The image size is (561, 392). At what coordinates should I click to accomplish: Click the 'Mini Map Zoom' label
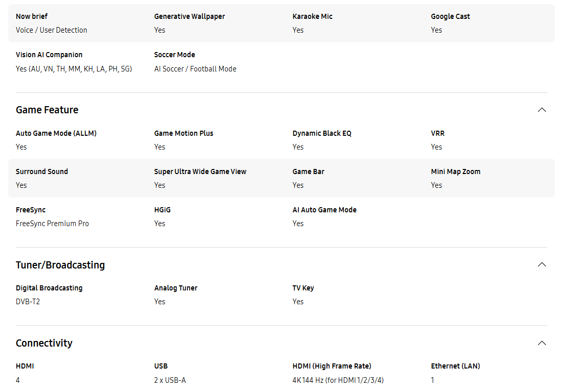(455, 171)
